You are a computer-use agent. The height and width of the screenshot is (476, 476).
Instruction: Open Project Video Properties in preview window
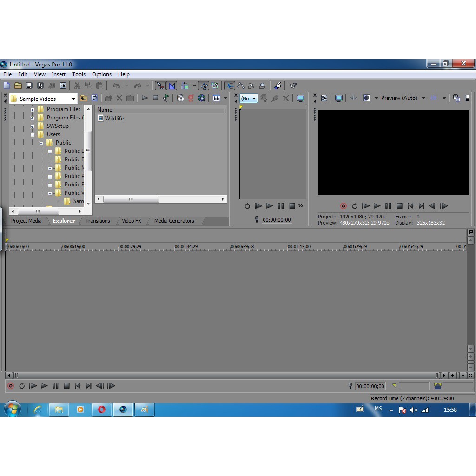pyautogui.click(x=324, y=98)
